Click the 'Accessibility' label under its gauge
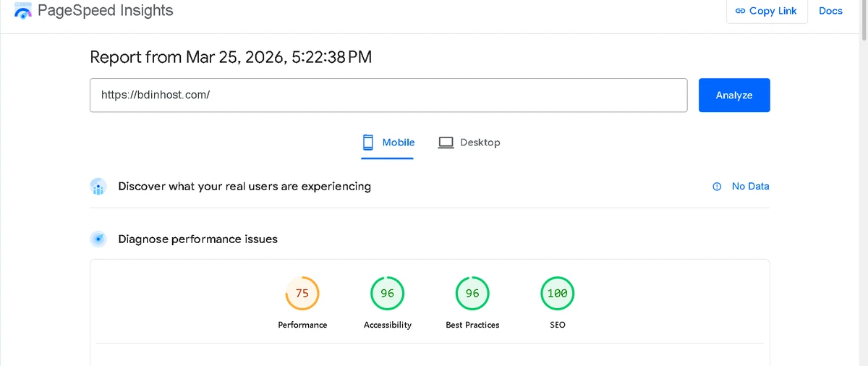This screenshot has width=868, height=366. pos(388,325)
